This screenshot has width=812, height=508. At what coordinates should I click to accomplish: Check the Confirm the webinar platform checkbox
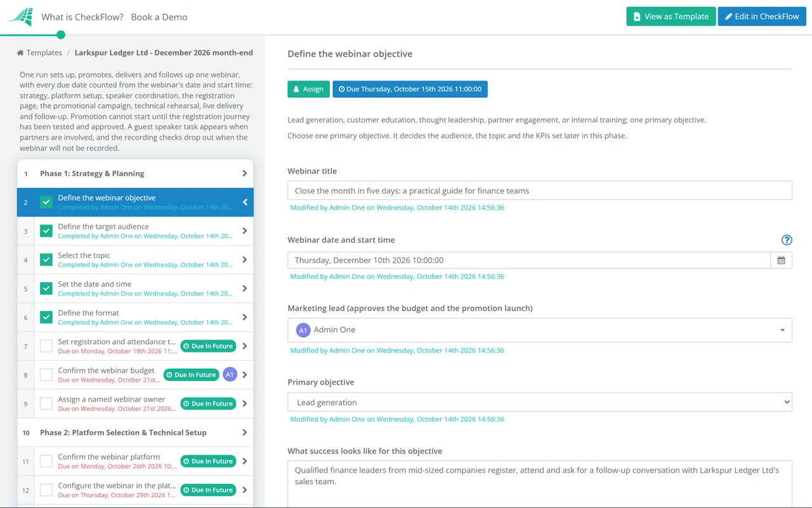(x=46, y=461)
